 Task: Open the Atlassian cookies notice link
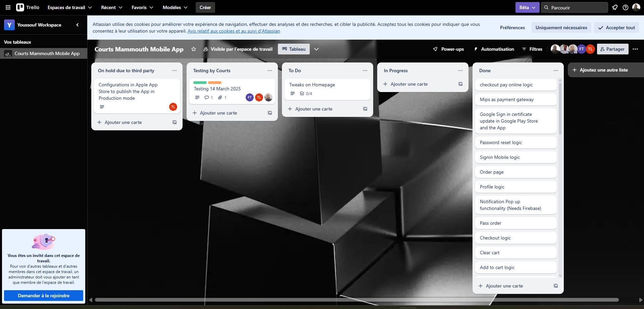point(234,31)
